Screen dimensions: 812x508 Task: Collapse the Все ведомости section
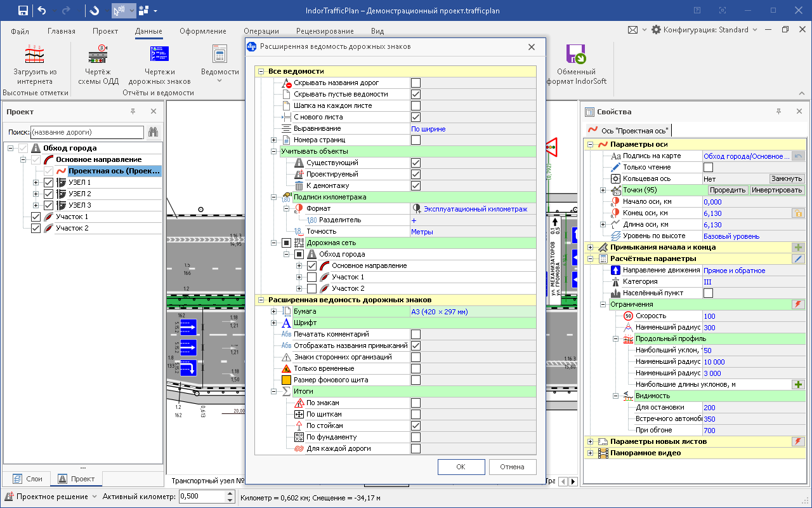click(261, 71)
